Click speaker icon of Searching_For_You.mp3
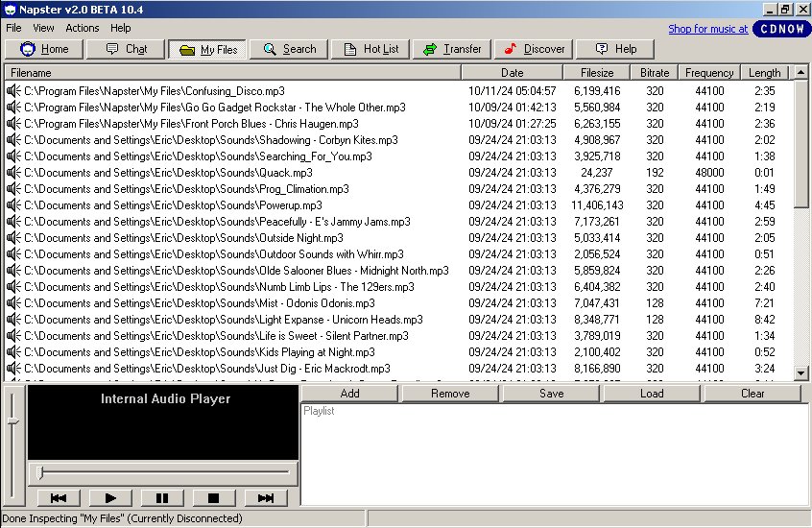The image size is (812, 528). tap(14, 156)
